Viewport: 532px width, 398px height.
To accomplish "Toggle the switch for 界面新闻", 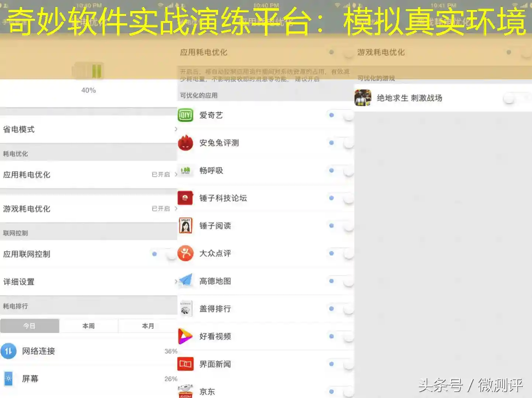I will point(341,364).
